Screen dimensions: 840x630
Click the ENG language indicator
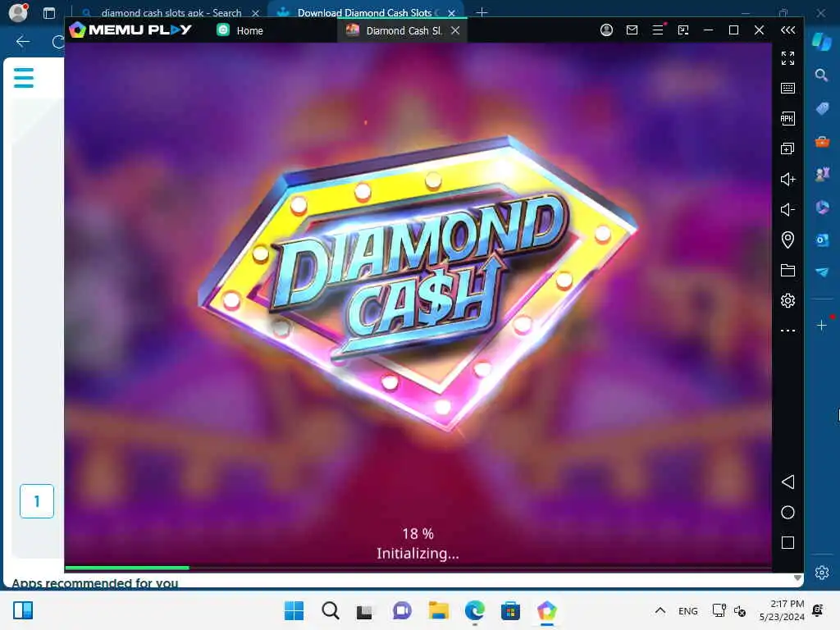click(688, 610)
